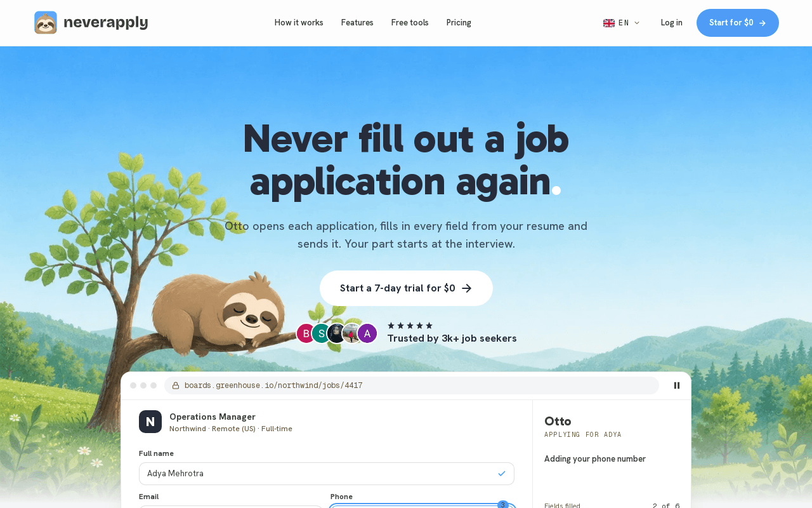Click Northwind · Remote (US) · Full-time text
The image size is (812, 508).
(x=231, y=429)
